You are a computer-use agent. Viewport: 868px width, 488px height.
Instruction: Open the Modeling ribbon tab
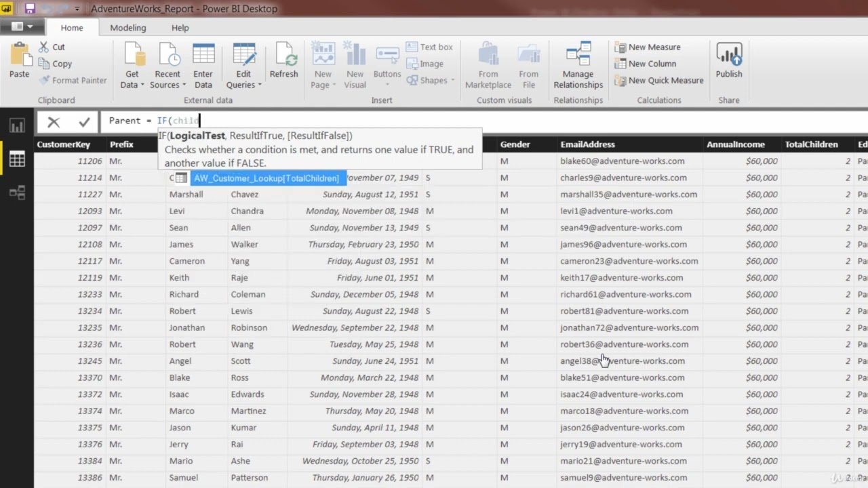click(x=128, y=28)
